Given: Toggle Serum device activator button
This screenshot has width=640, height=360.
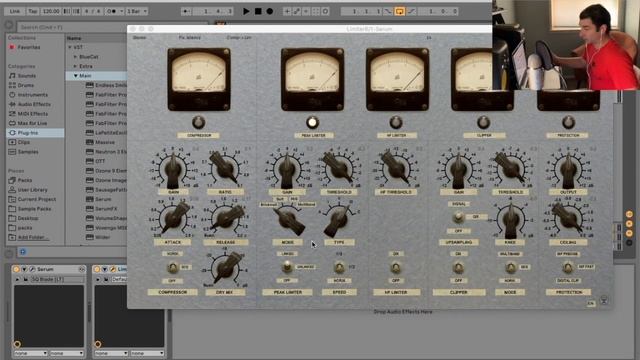Looking at the screenshot, I should 16,269.
